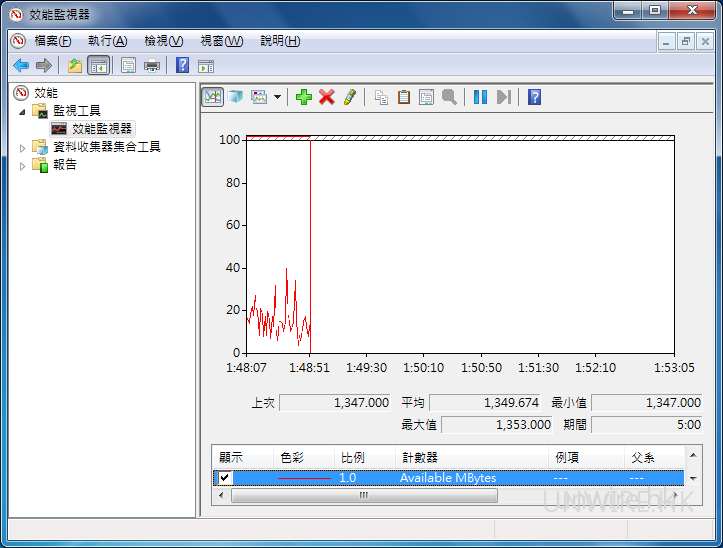Viewport: 723px width, 548px height.
Task: Open the 檢視(V) menu
Action: [163, 41]
